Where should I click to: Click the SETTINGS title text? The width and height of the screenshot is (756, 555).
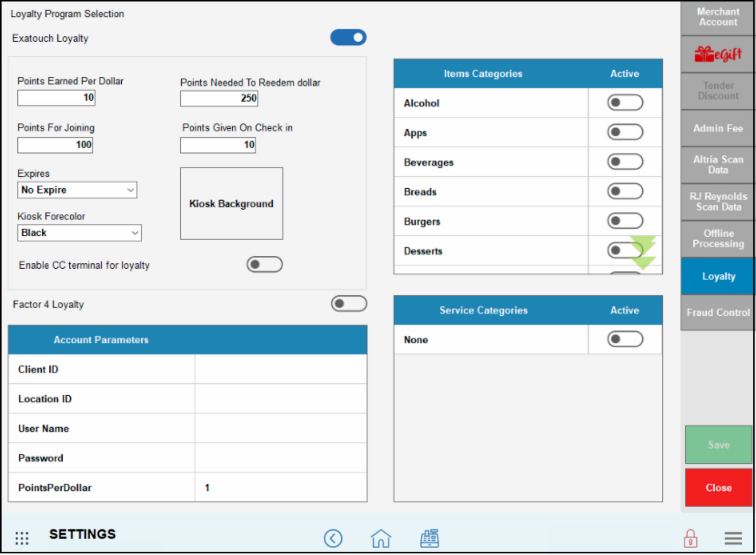pos(83,534)
